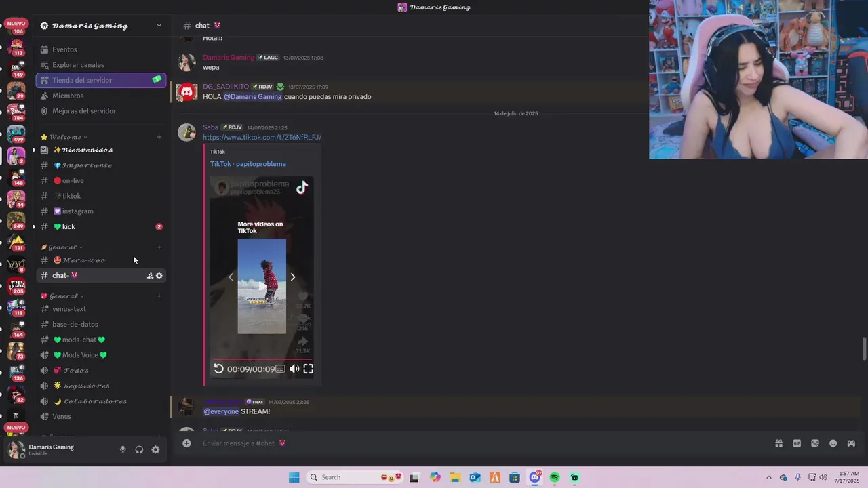Open gift Nitro icon in message bar
The width and height of the screenshot is (868, 488).
click(x=778, y=443)
